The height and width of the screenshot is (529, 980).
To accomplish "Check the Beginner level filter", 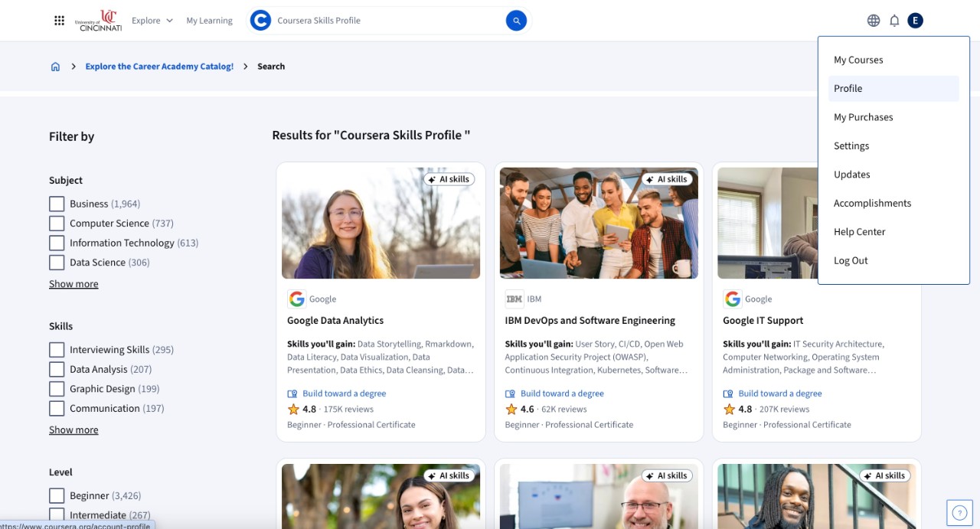I will pyautogui.click(x=56, y=495).
